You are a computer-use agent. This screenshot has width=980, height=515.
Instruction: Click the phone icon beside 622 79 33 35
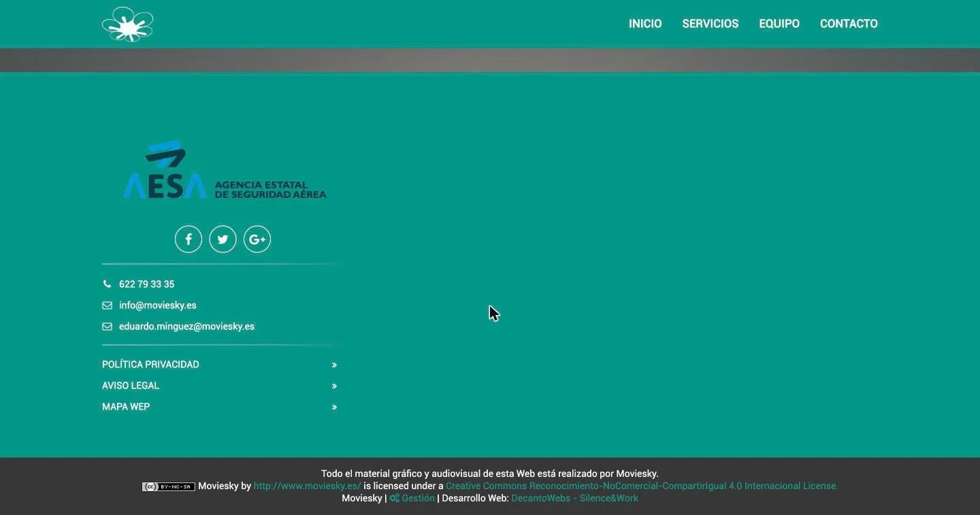(x=107, y=284)
